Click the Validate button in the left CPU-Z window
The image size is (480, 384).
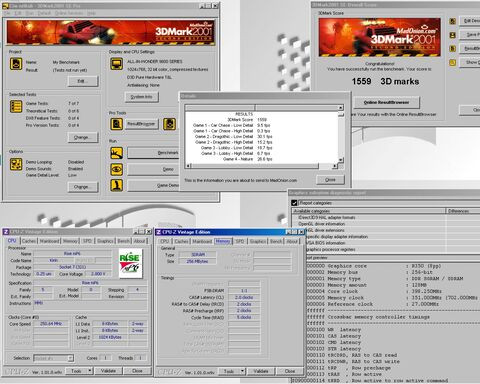coord(108,371)
